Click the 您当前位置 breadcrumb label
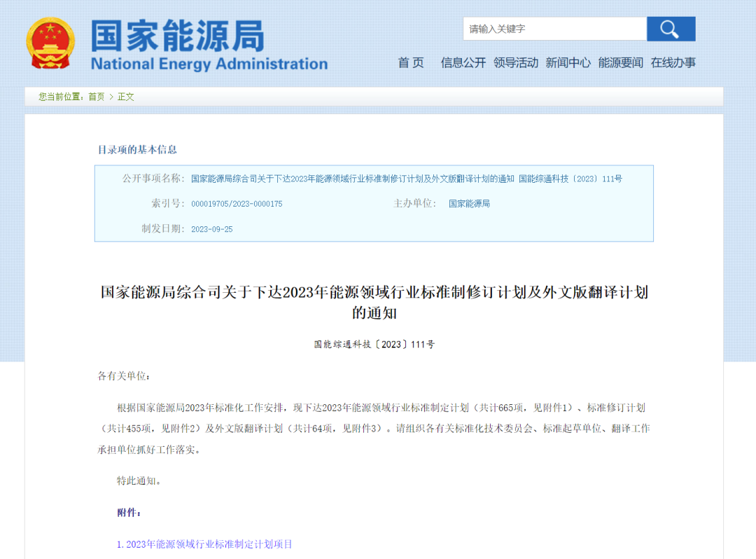 coord(61,97)
